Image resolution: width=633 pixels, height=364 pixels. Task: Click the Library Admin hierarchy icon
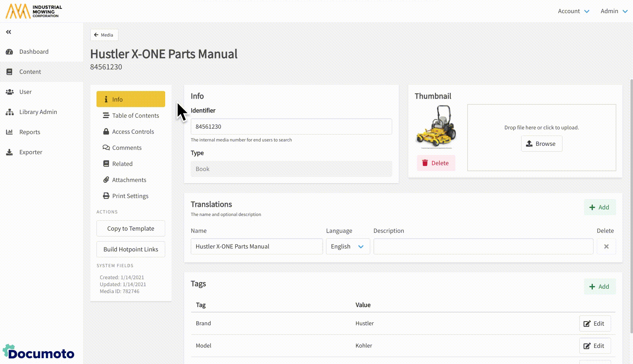tap(10, 112)
